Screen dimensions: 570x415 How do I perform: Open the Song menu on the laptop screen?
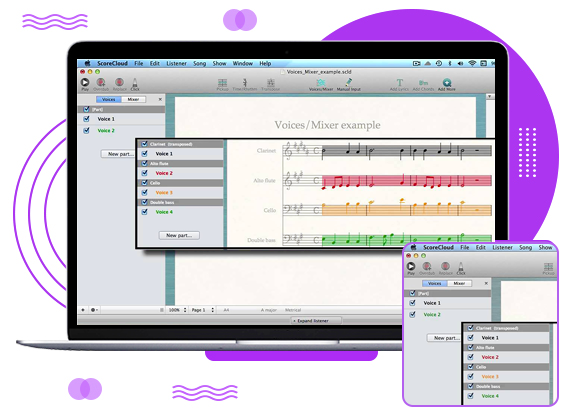199,63
